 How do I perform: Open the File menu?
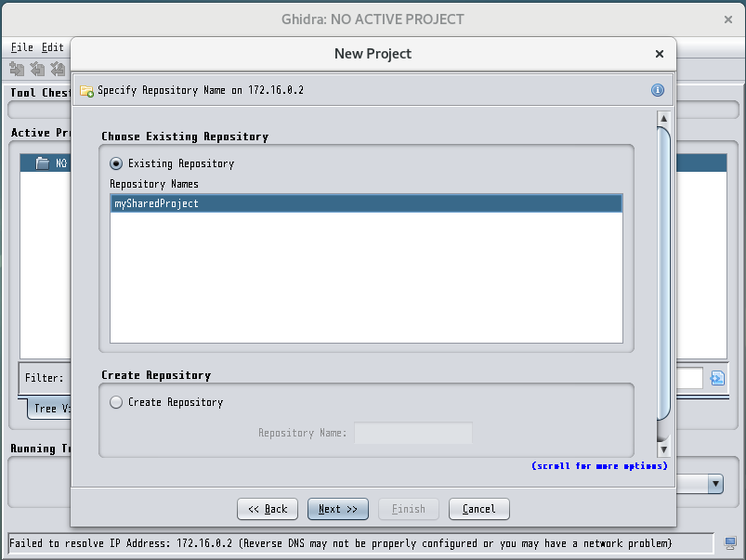(x=22, y=47)
